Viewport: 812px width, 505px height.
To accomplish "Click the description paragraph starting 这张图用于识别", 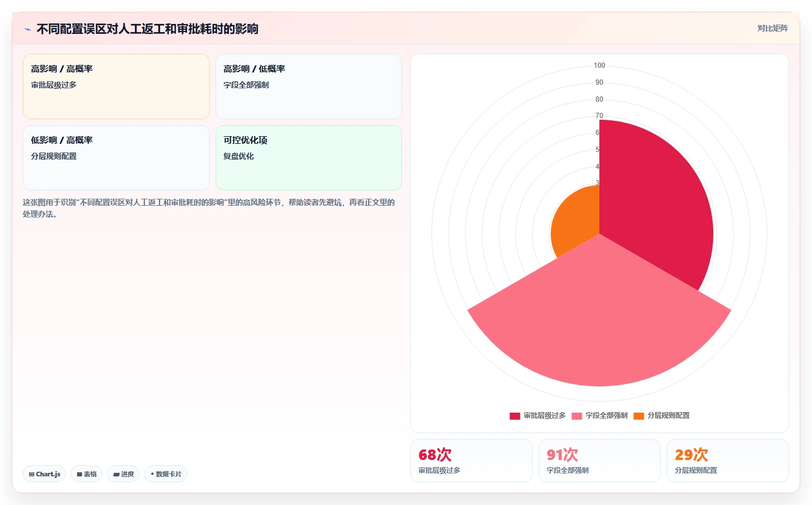I will tap(209, 208).
